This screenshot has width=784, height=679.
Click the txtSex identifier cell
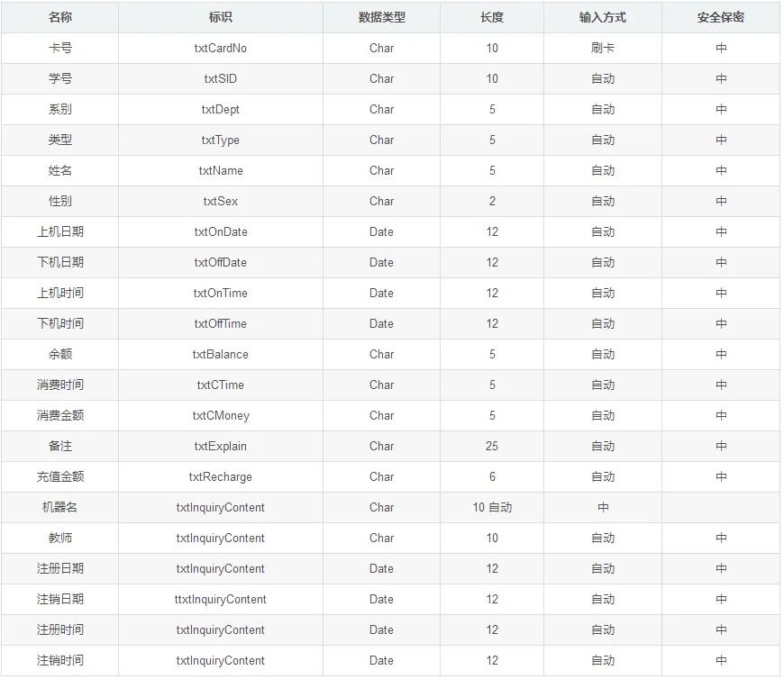[221, 201]
